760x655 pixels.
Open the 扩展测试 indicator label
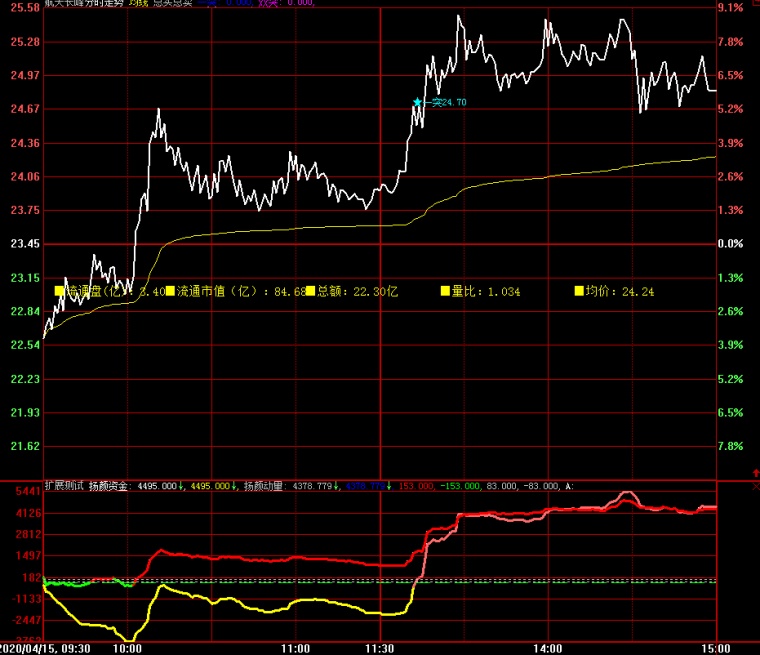tap(63, 486)
